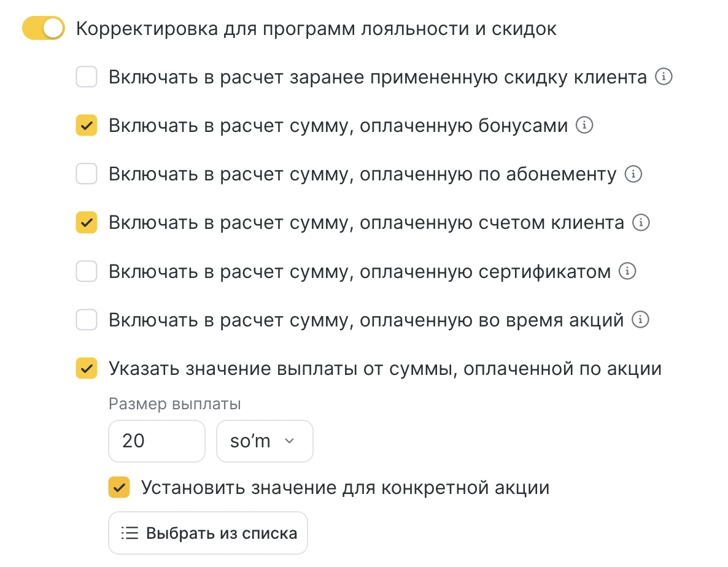Check the заранее примененную скидку клиента checkbox
This screenshot has height=567, width=728.
tap(87, 78)
